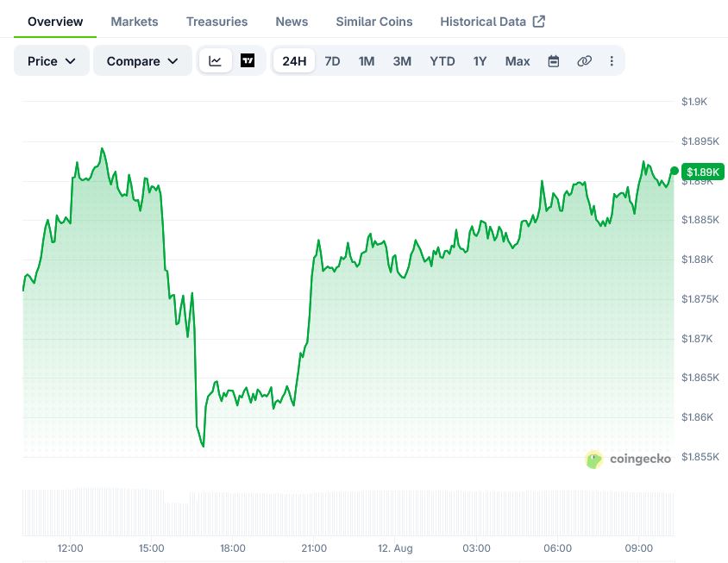Click the $1.895K axis label
The width and height of the screenshot is (728, 563).
700,141
